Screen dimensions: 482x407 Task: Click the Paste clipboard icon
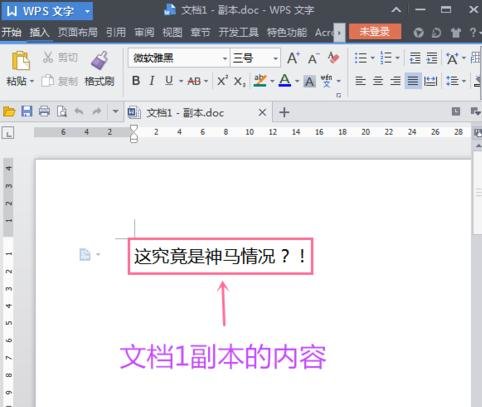coord(21,60)
